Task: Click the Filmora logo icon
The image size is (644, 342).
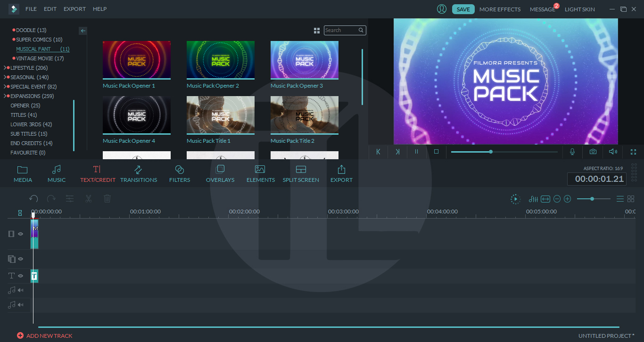Action: (14, 9)
